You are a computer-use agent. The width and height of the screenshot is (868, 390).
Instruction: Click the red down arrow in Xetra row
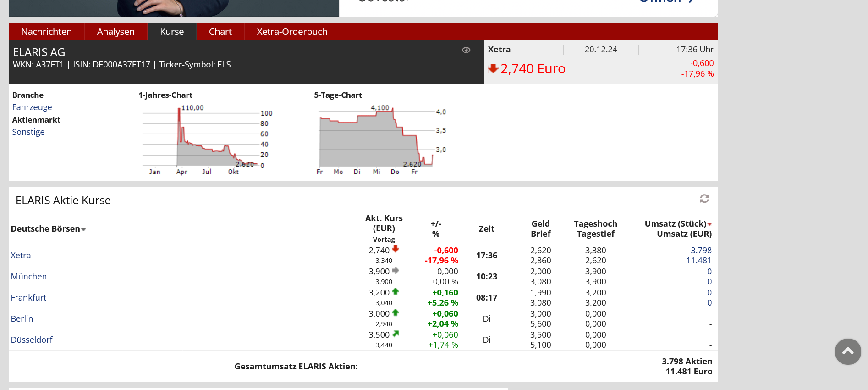395,249
